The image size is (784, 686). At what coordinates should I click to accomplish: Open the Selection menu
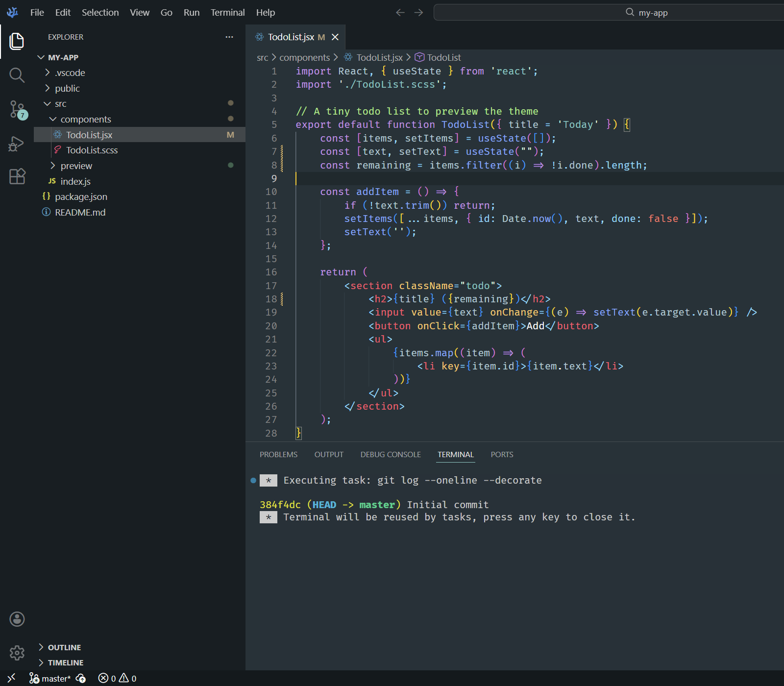(100, 12)
